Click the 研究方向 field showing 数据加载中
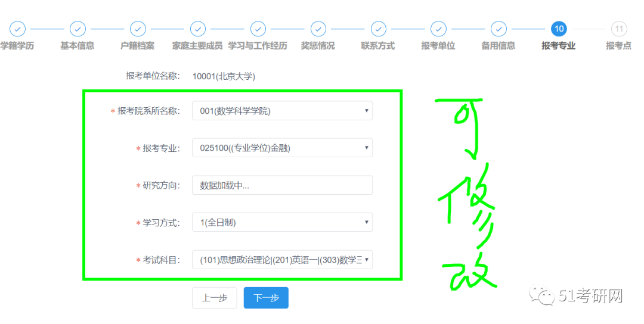This screenshot has height=324, width=644. click(x=282, y=185)
